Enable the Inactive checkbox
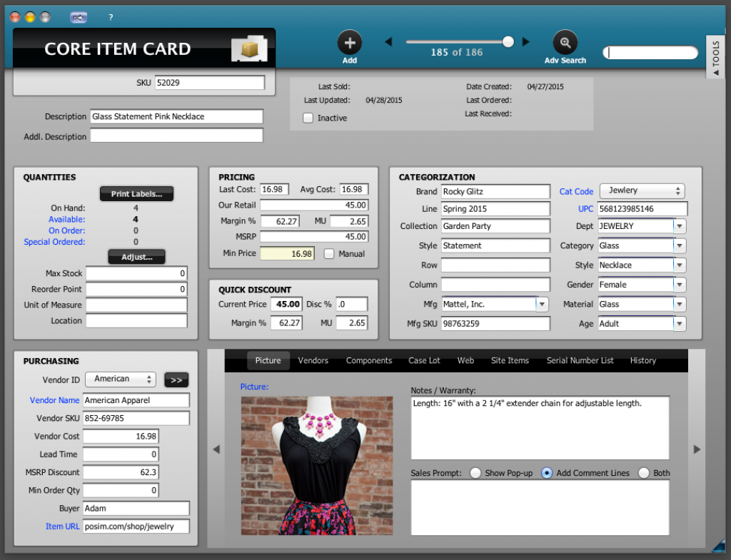This screenshot has width=731, height=560. click(307, 118)
